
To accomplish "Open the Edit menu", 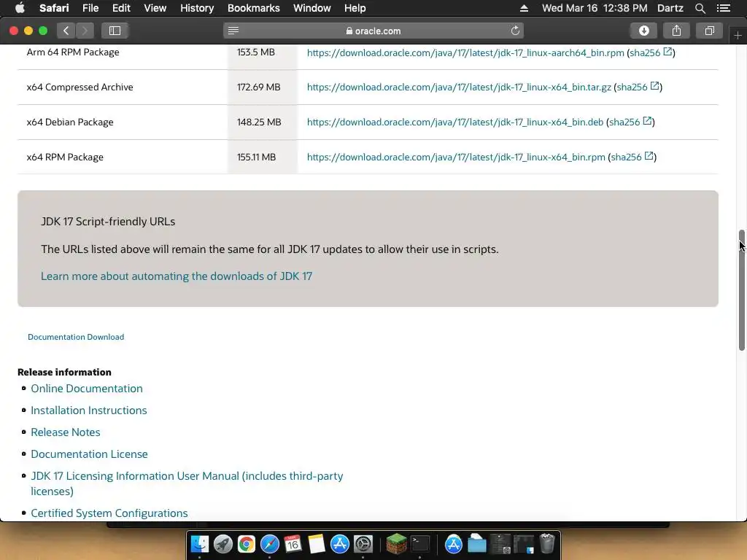I will [x=121, y=8].
